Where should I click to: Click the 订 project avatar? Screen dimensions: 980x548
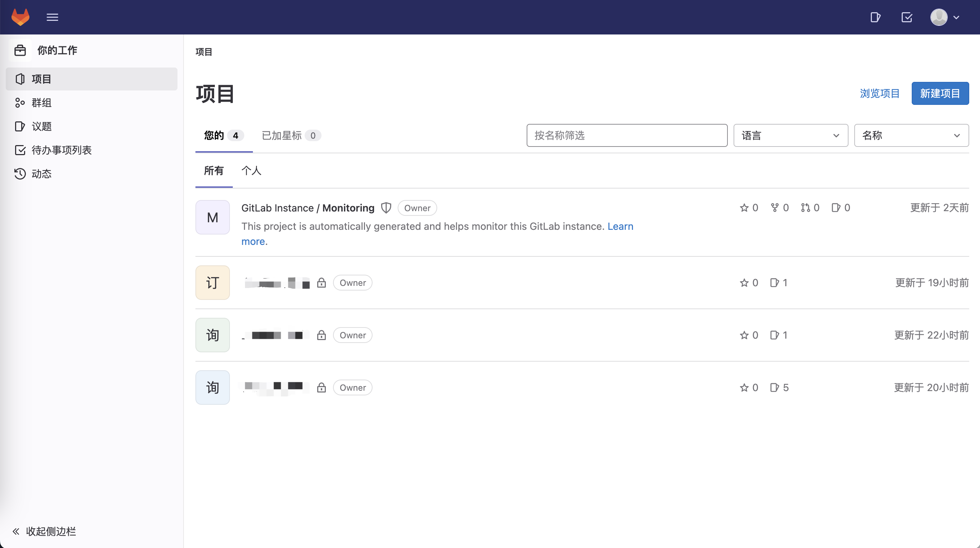212,283
